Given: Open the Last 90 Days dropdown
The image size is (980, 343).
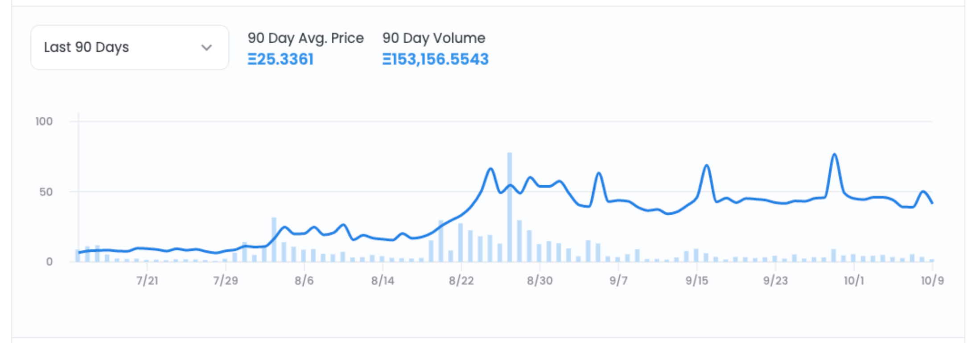Looking at the screenshot, I should point(129,47).
